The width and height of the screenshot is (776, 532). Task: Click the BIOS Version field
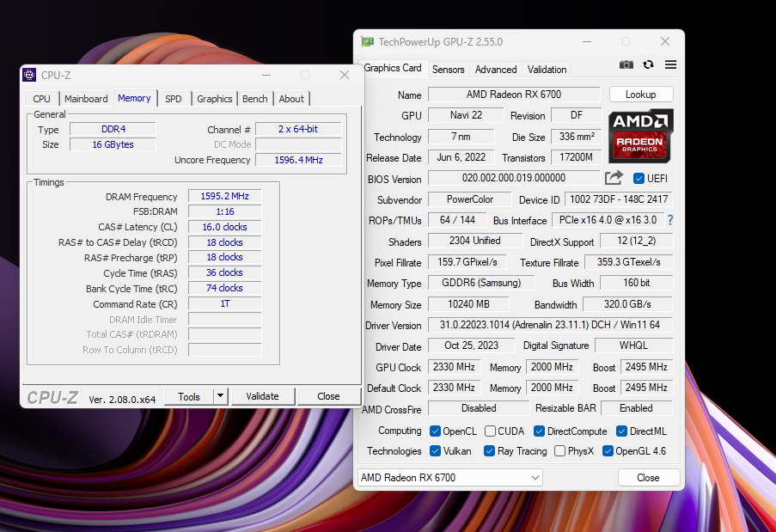(514, 178)
